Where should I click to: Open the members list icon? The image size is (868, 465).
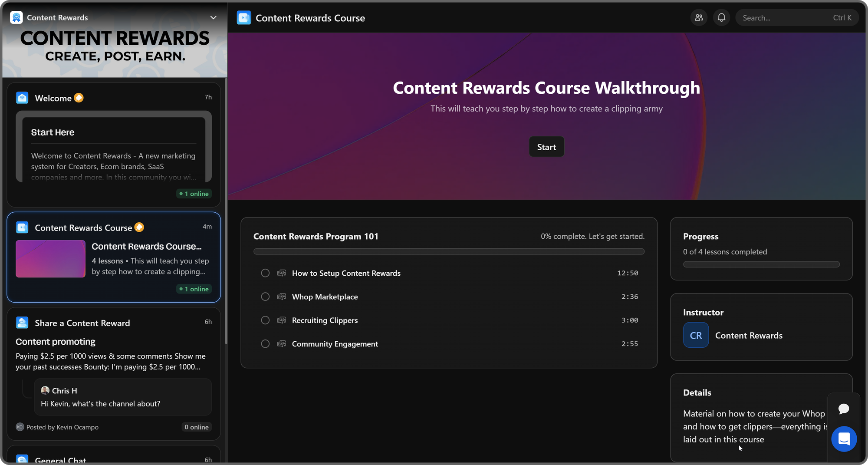tap(699, 18)
